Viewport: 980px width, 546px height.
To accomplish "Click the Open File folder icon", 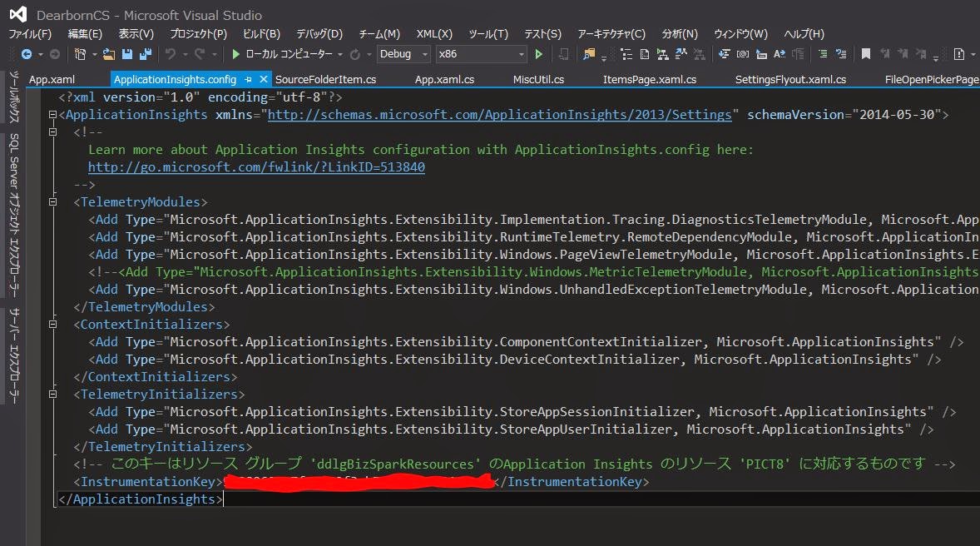I will click(x=109, y=54).
